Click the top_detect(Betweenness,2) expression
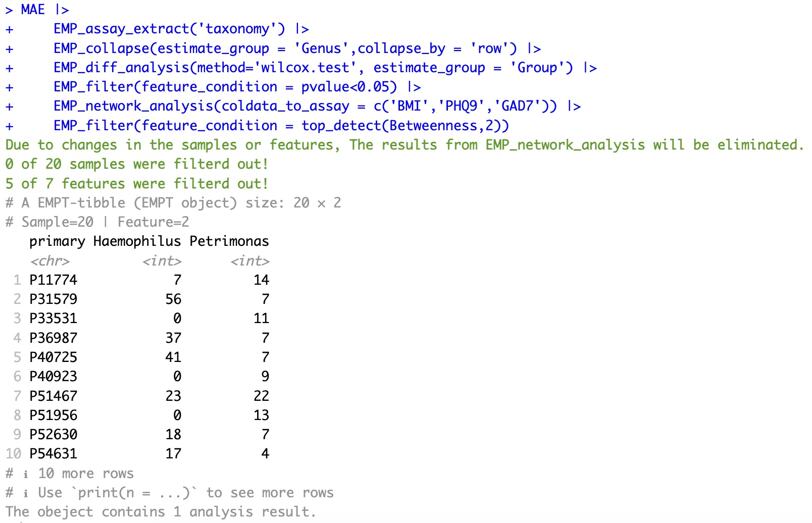The height and width of the screenshot is (523, 812). point(405,126)
